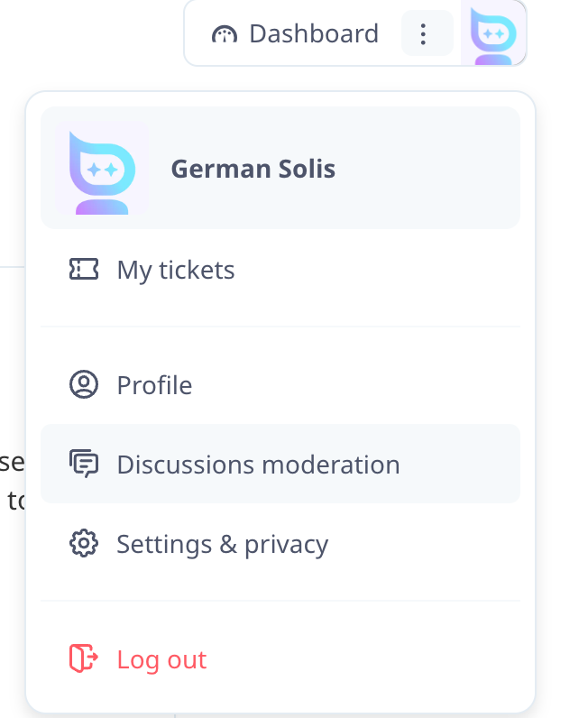Viewport: 588px width, 718px height.
Task: Click the Dashboard button in header
Action: (x=295, y=33)
